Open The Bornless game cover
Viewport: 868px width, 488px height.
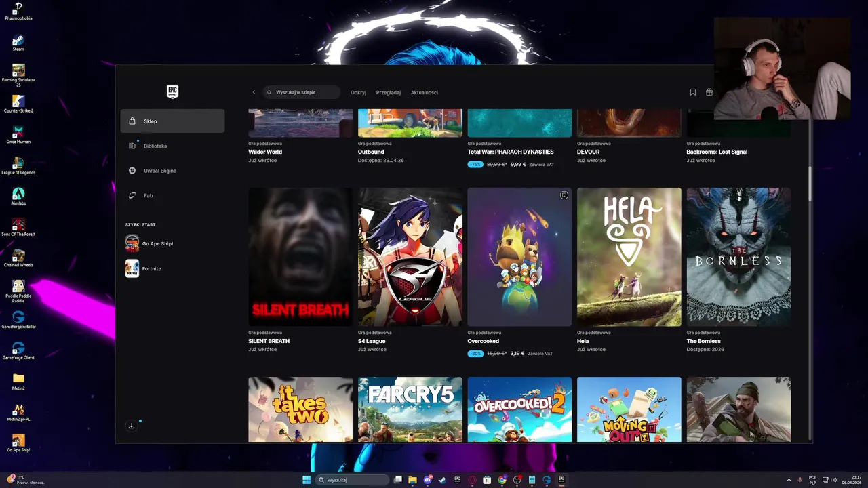pos(738,257)
